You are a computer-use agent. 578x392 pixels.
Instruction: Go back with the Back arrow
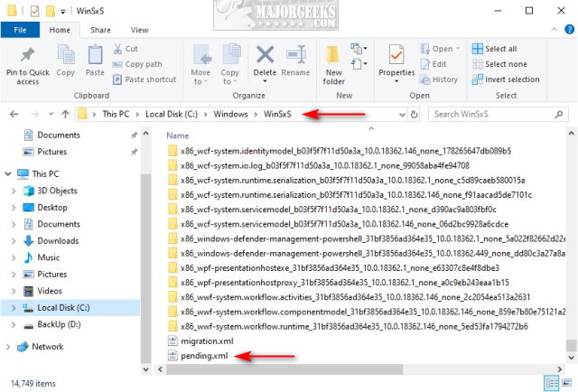(14, 115)
